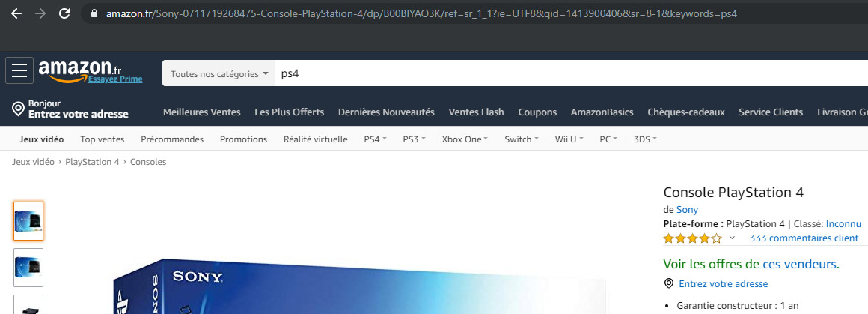Open the hamburger menu icon

19,70
